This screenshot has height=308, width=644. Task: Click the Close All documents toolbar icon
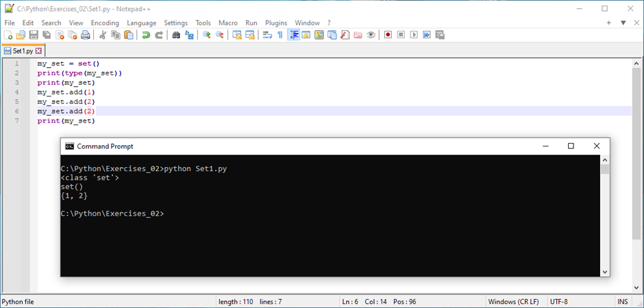pos(73,35)
